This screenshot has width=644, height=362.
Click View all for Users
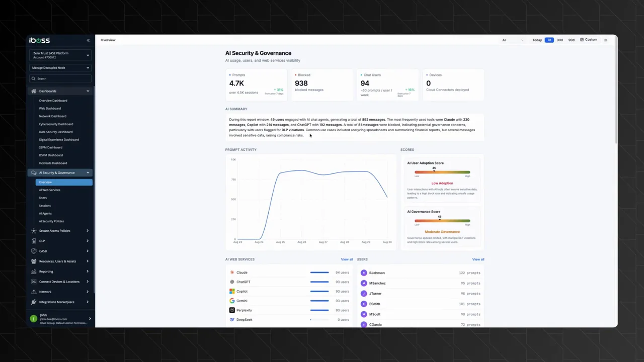(478, 259)
